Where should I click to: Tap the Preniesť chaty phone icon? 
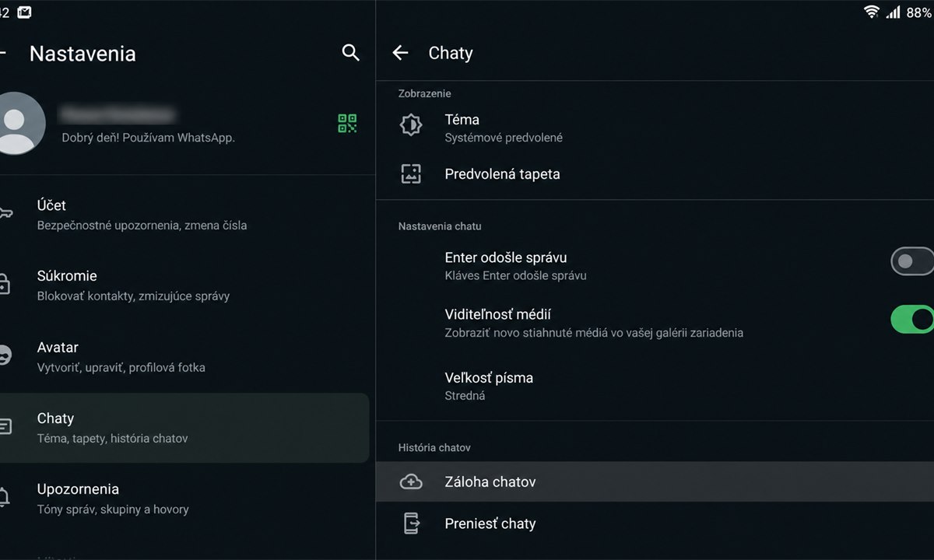click(x=411, y=523)
